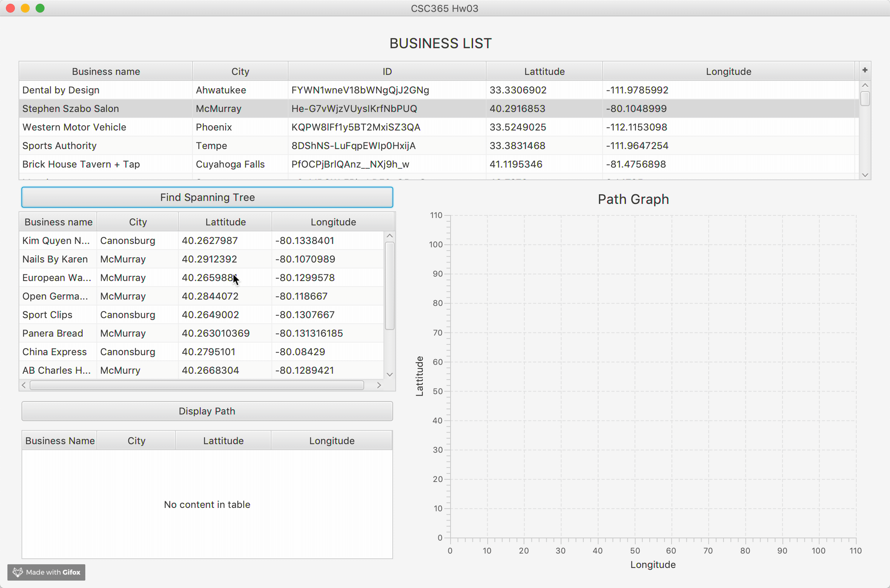Image resolution: width=890 pixels, height=588 pixels.
Task: Sort business list by City header
Action: pyautogui.click(x=240, y=71)
